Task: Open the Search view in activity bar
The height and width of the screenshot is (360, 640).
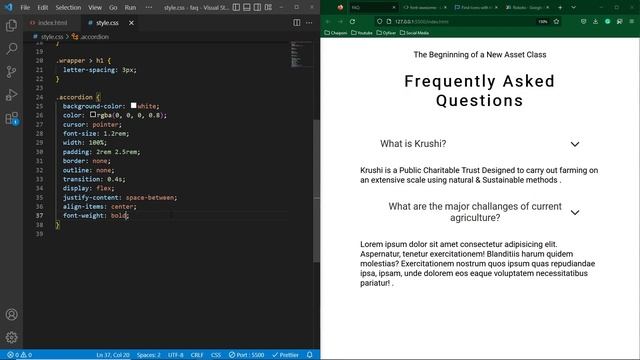Action: click(11, 49)
